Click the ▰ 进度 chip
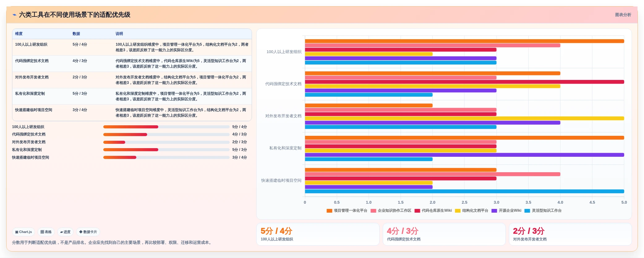Viewport: 644px width, 258px height. pyautogui.click(x=65, y=232)
